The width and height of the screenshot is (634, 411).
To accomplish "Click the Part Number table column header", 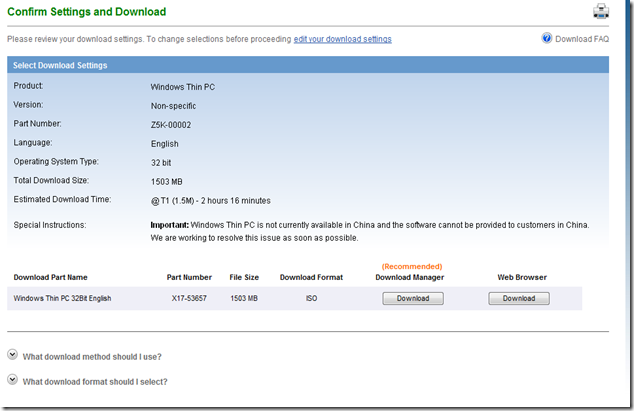I will click(x=189, y=277).
